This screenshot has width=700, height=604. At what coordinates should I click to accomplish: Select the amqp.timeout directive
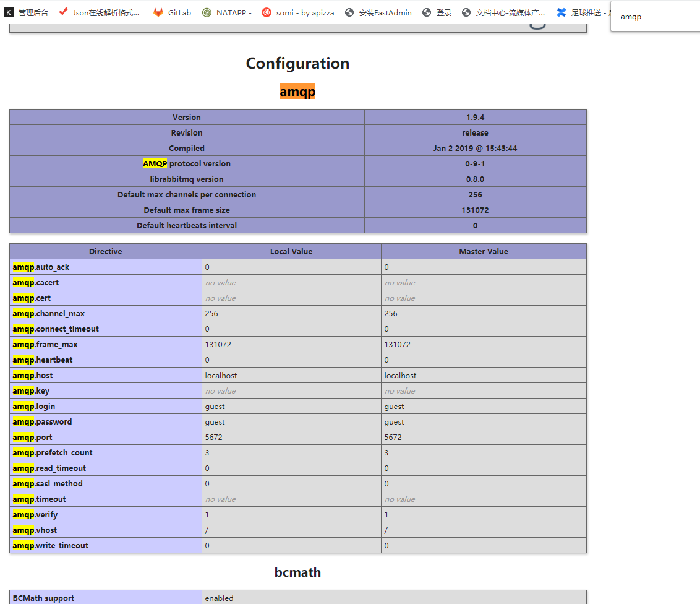tap(40, 499)
